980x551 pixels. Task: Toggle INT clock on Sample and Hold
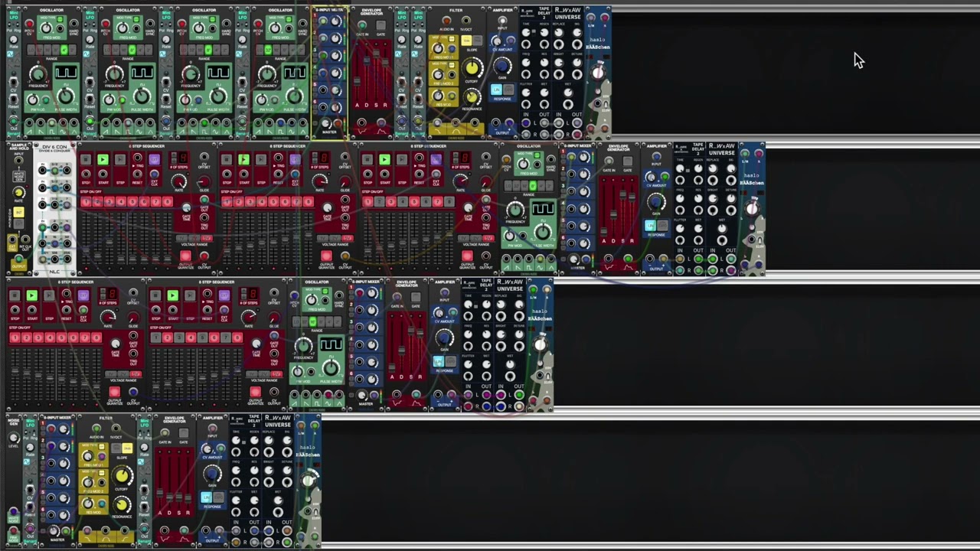pyautogui.click(x=18, y=212)
